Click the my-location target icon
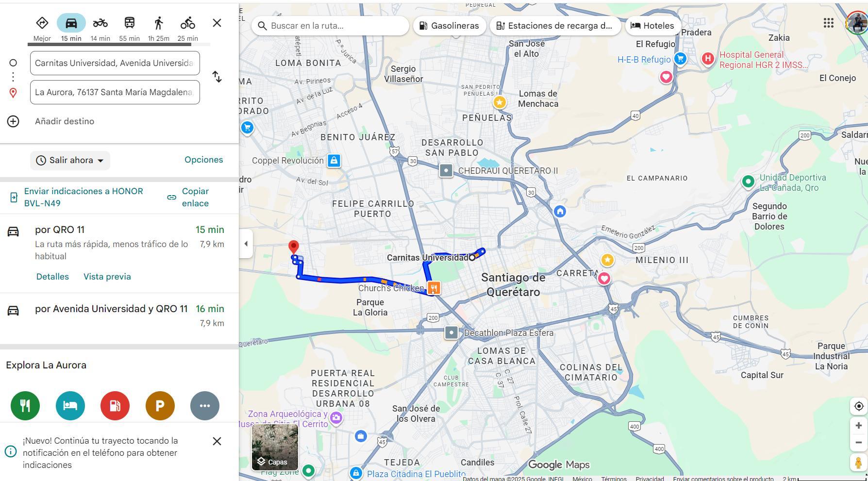 [858, 406]
